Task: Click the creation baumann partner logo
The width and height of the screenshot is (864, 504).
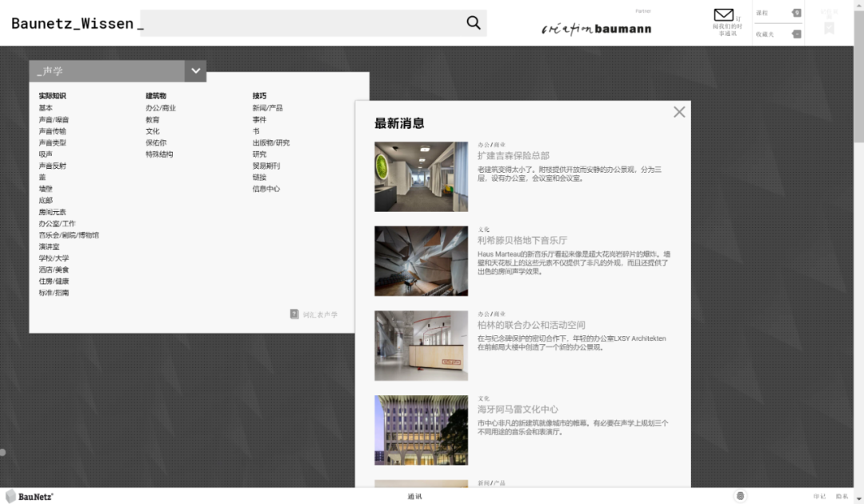Action: tap(596, 29)
